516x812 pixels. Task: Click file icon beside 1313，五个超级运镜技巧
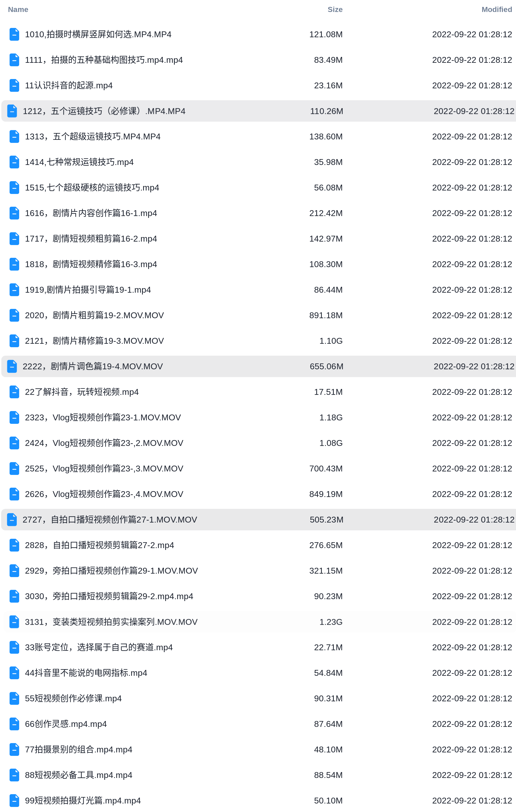coord(14,136)
